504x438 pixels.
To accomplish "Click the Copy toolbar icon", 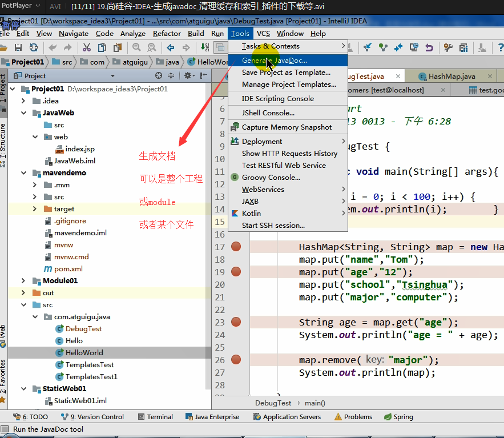I will coord(102,47).
